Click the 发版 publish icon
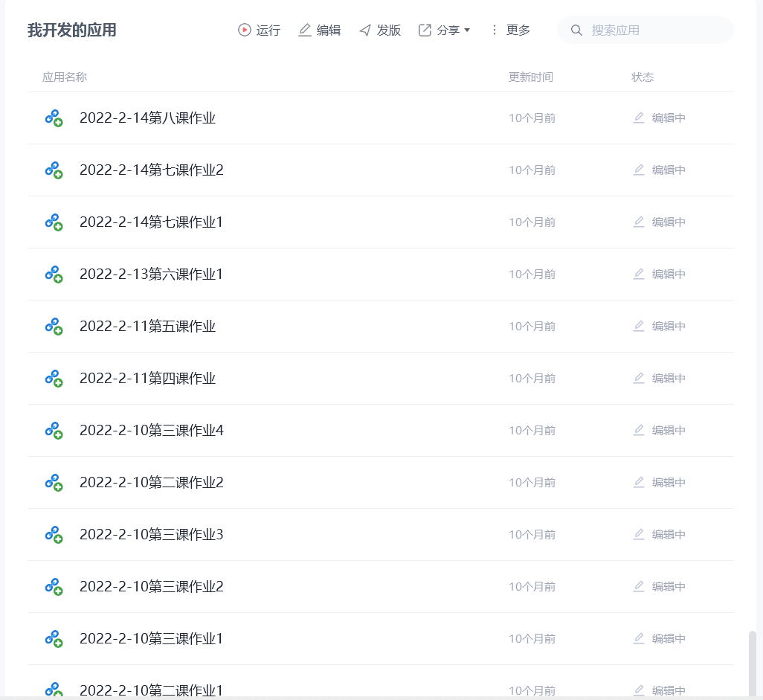This screenshot has height=700, width=763. pyautogui.click(x=365, y=30)
